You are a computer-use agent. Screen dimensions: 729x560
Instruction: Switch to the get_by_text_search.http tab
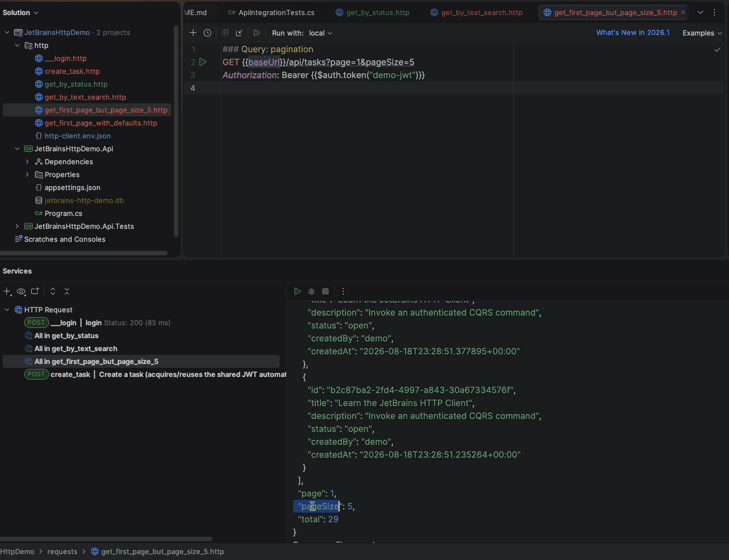[476, 12]
